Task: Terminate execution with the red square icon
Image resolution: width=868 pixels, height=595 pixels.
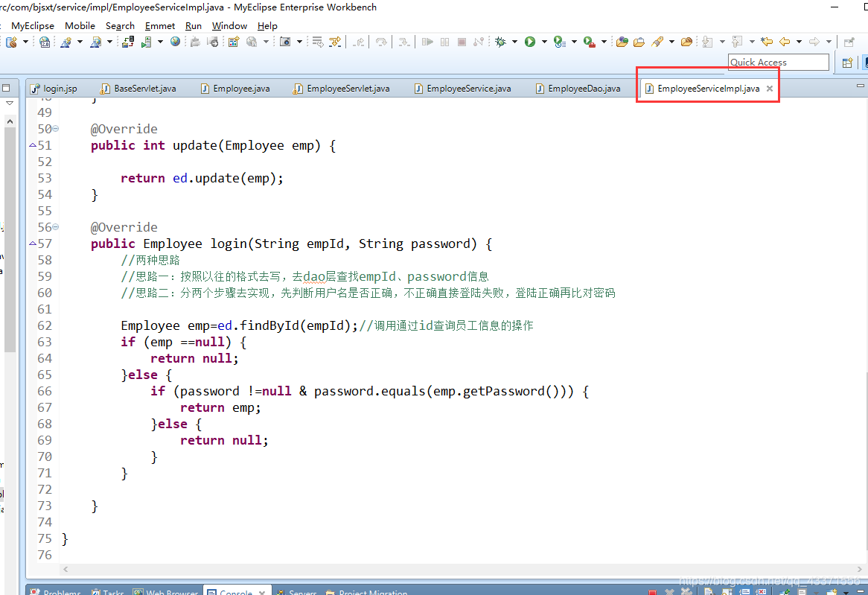Action: (462, 42)
